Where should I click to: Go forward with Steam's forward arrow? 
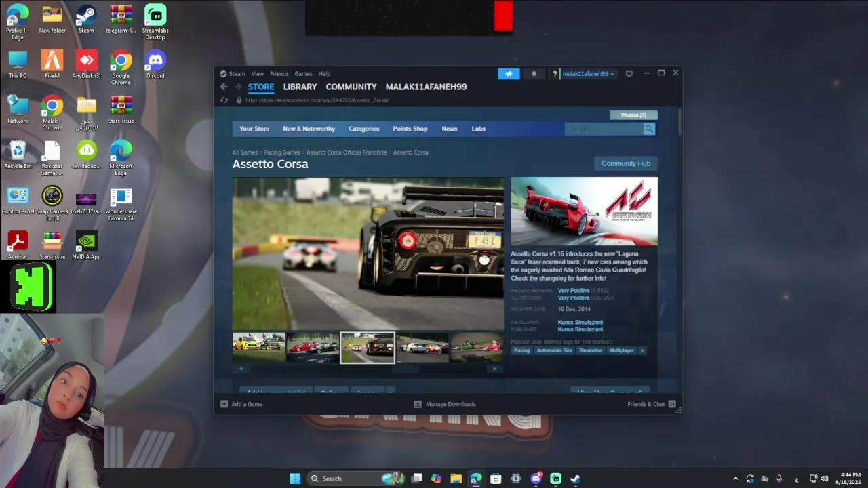point(238,87)
